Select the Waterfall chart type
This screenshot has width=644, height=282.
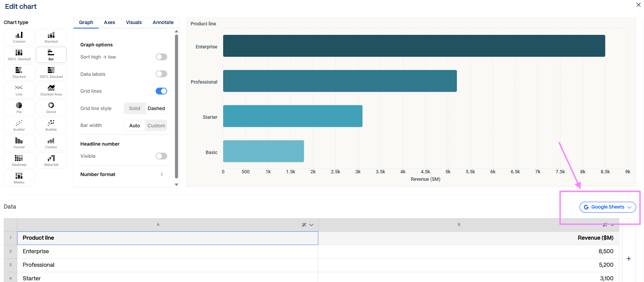(51, 160)
